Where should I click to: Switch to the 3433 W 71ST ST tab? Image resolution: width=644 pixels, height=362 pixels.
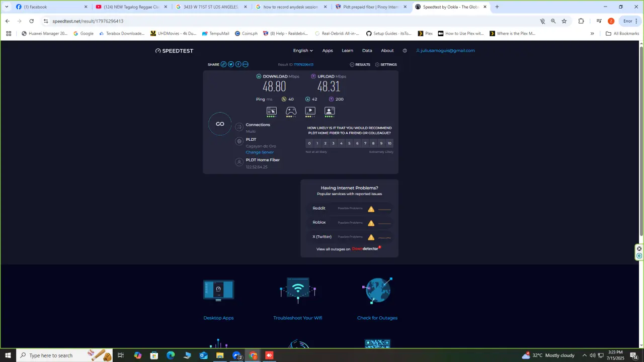point(211,7)
